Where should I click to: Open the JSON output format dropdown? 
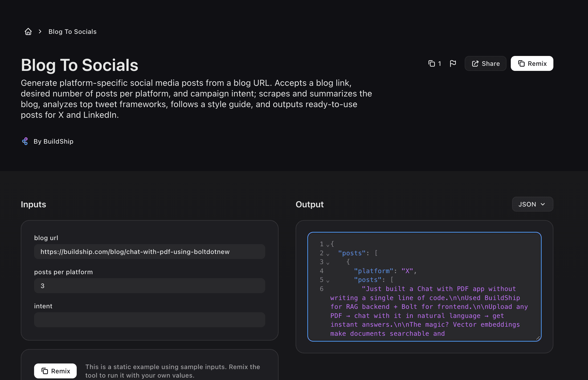tap(532, 204)
